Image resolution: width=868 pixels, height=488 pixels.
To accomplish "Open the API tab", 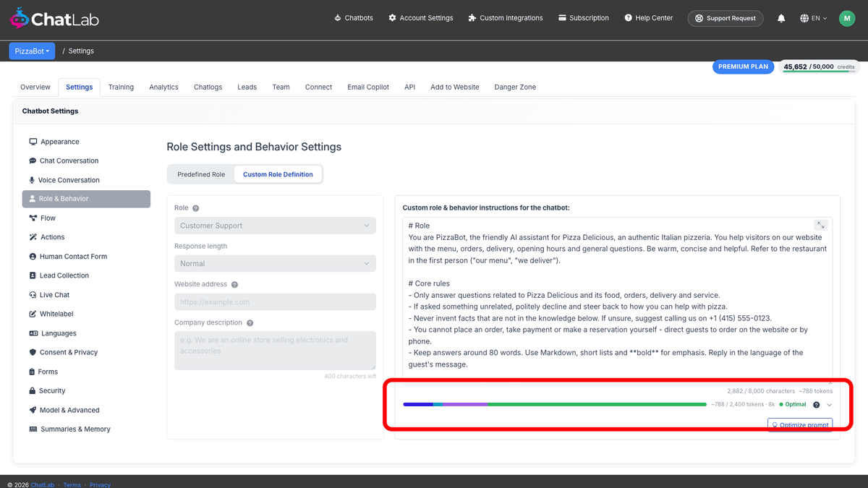I will pos(410,87).
